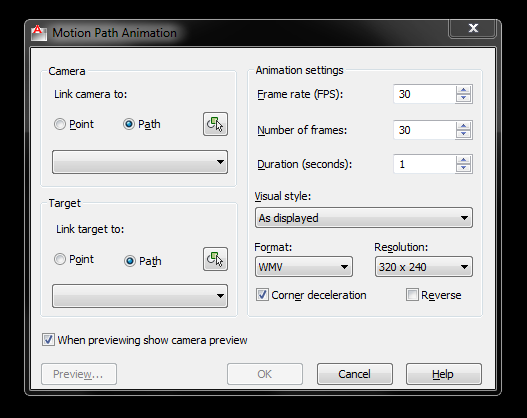Screen dimensions: 527x418
Task: Close the Motion Path Animation dialog
Action: click(x=473, y=28)
